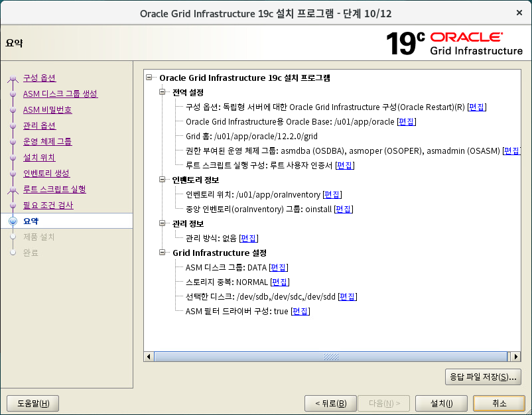This screenshot has height=415, width=532.
Task: Open the 운영 체제 그룹 step
Action: [48, 141]
